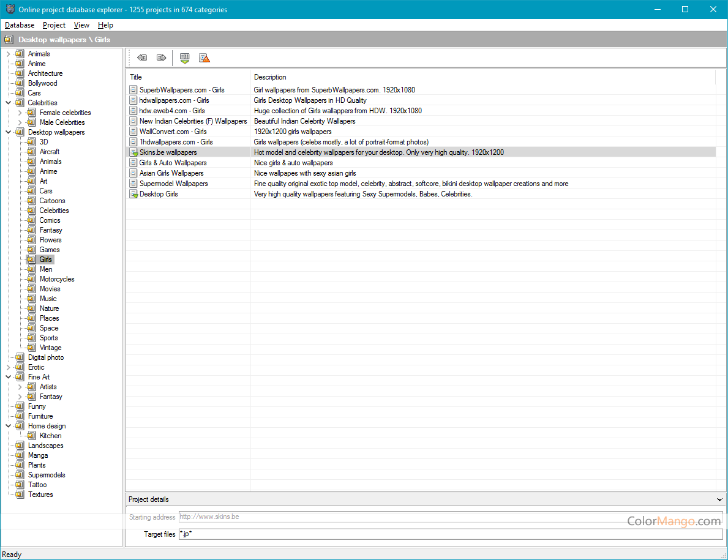Viewport: 728px width, 560px height.
Task: Click the folder icon next to Vintage
Action: [x=31, y=348]
